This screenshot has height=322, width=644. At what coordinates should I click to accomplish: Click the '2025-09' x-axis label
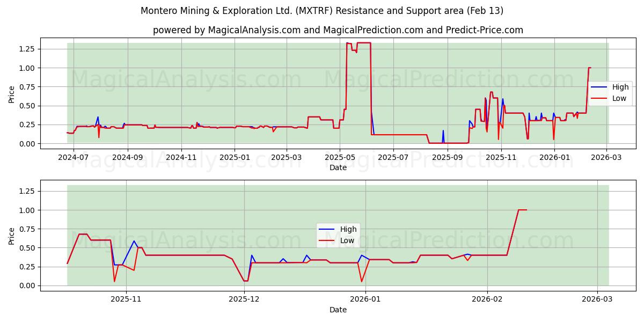point(448,157)
